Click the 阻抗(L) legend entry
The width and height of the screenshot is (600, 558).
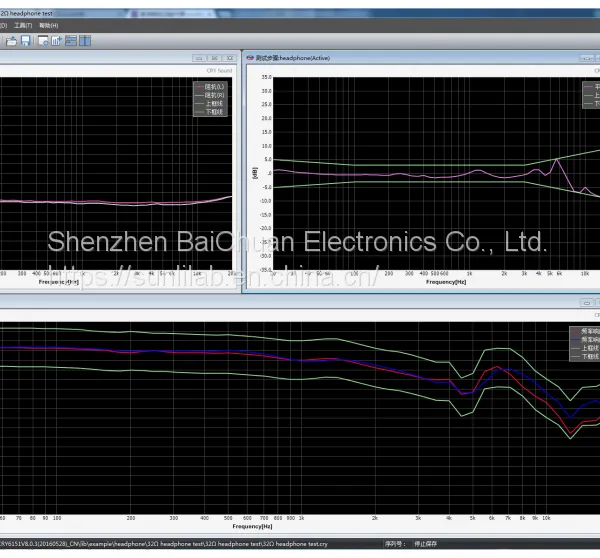(x=210, y=87)
